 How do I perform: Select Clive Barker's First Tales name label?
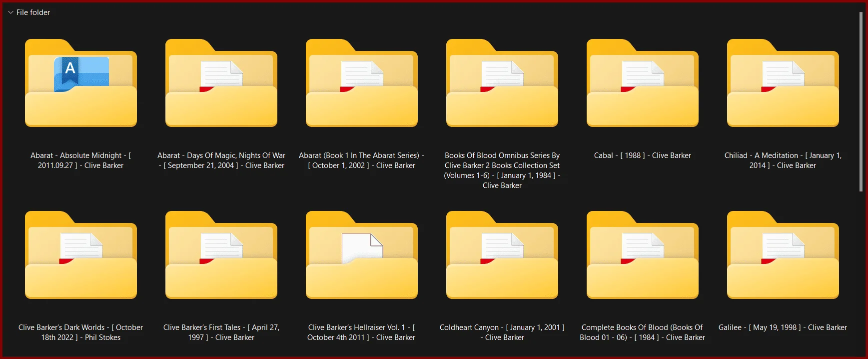pos(221,332)
